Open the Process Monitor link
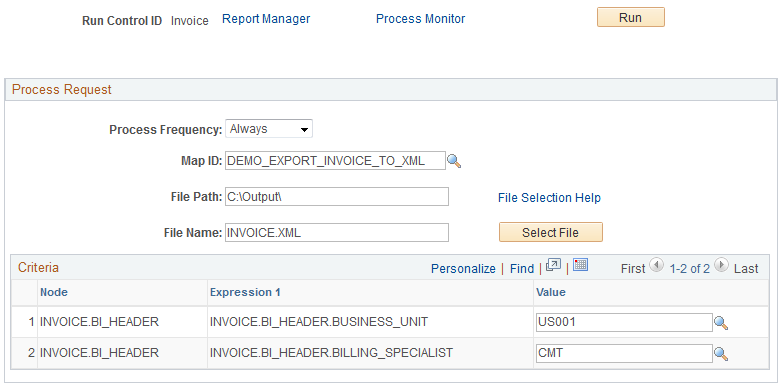This screenshot has width=784, height=389. point(420,19)
